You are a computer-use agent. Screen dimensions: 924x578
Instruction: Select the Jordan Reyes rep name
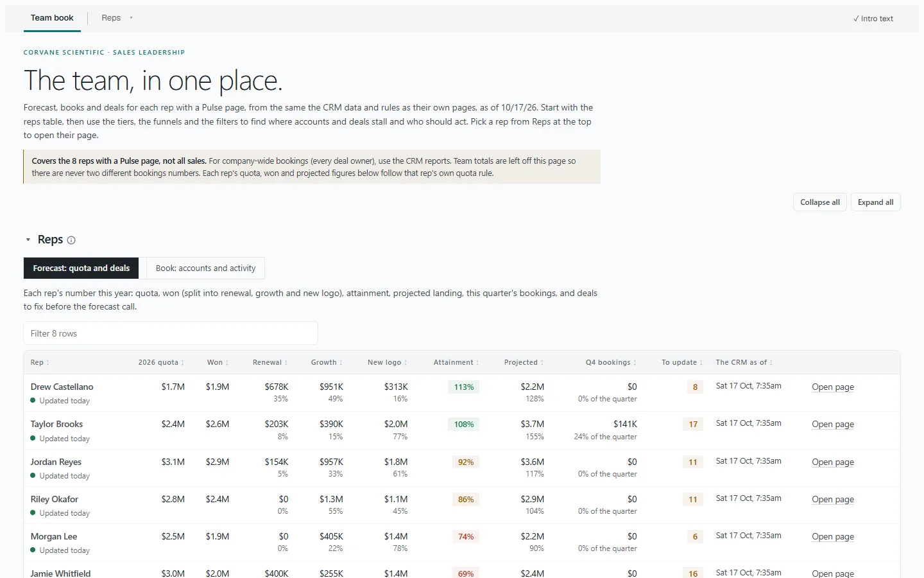[x=56, y=462]
